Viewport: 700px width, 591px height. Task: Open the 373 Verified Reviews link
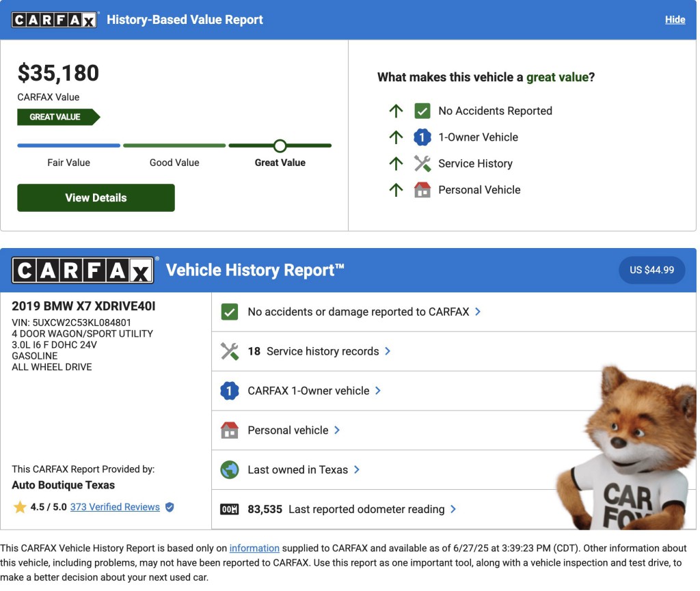tap(115, 507)
